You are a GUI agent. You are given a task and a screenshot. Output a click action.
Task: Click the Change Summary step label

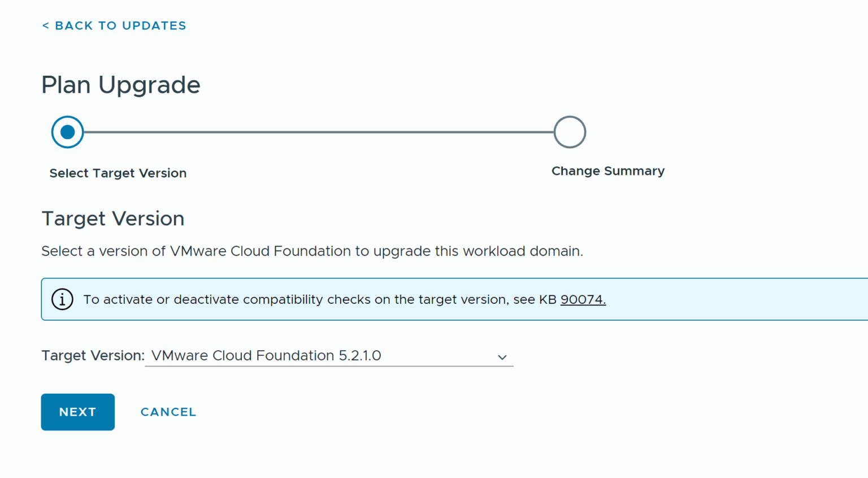tap(608, 171)
